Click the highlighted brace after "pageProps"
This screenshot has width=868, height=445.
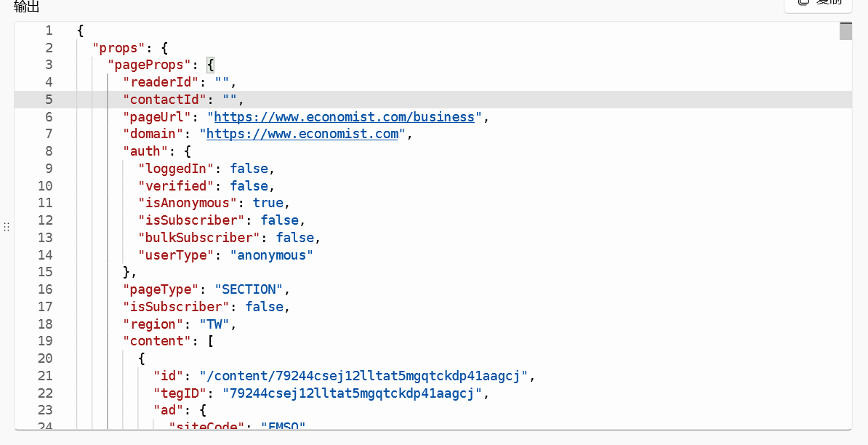pos(211,65)
